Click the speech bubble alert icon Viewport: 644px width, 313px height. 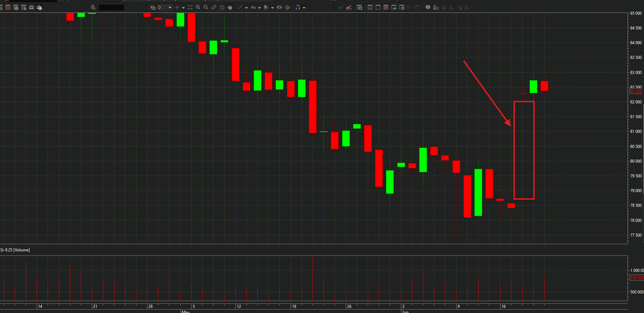(x=428, y=7)
